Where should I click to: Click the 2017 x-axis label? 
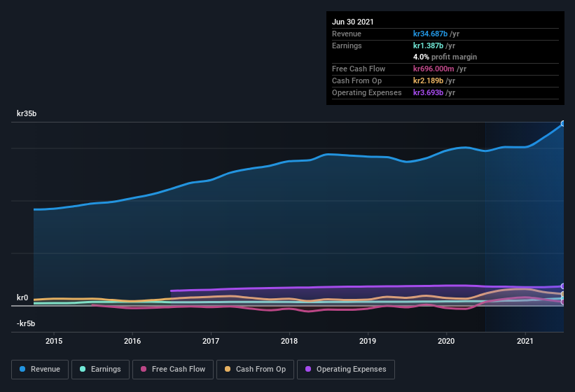211,341
